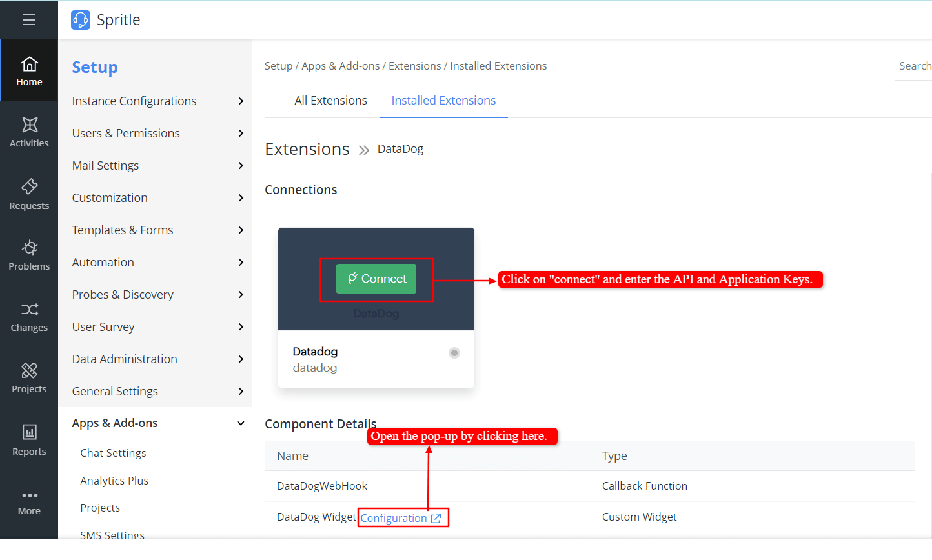
Task: Open the DataDog Widget Configuration link
Action: 400,518
